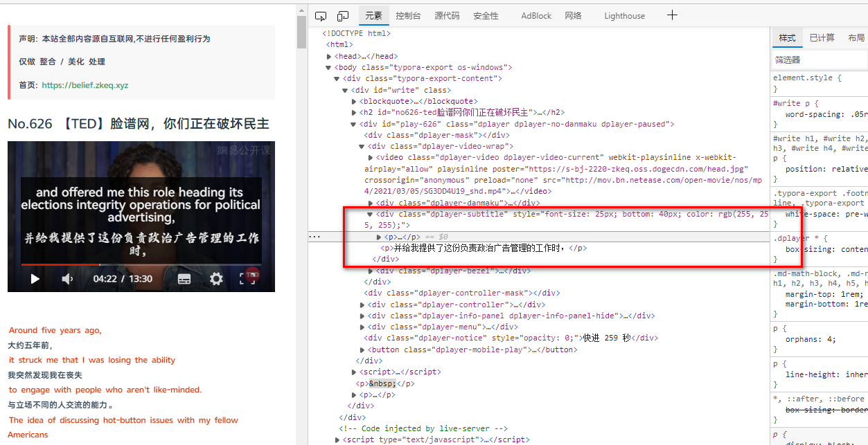This screenshot has width=868, height=445.
Task: Collapse the dplayer-video-wrap div
Action: pyautogui.click(x=362, y=147)
